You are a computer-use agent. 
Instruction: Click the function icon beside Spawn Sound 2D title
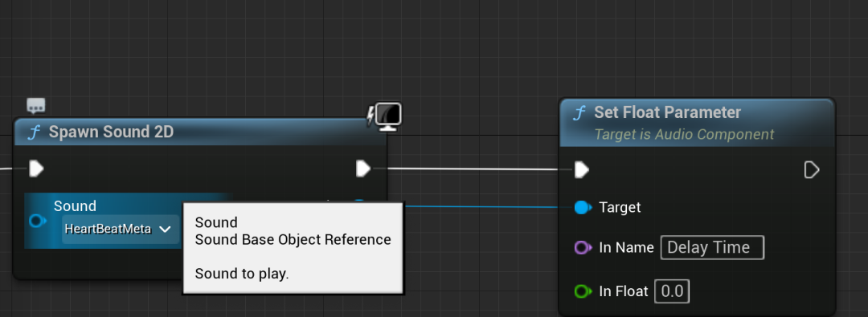tap(35, 132)
